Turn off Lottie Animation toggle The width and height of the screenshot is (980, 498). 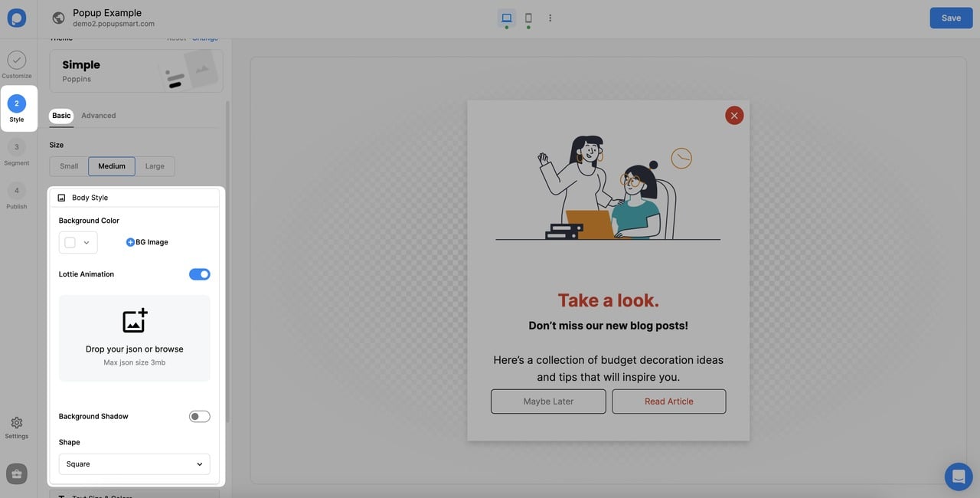200,274
